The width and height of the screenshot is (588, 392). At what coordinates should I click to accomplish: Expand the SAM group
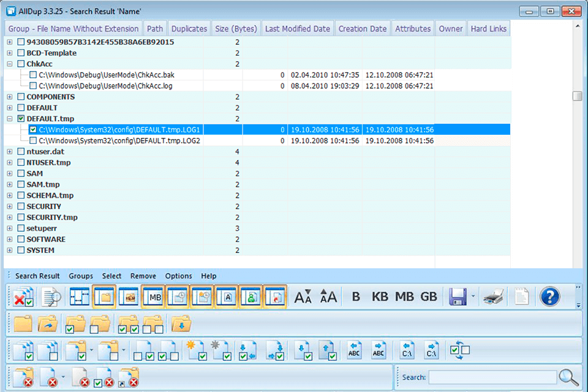(x=9, y=173)
